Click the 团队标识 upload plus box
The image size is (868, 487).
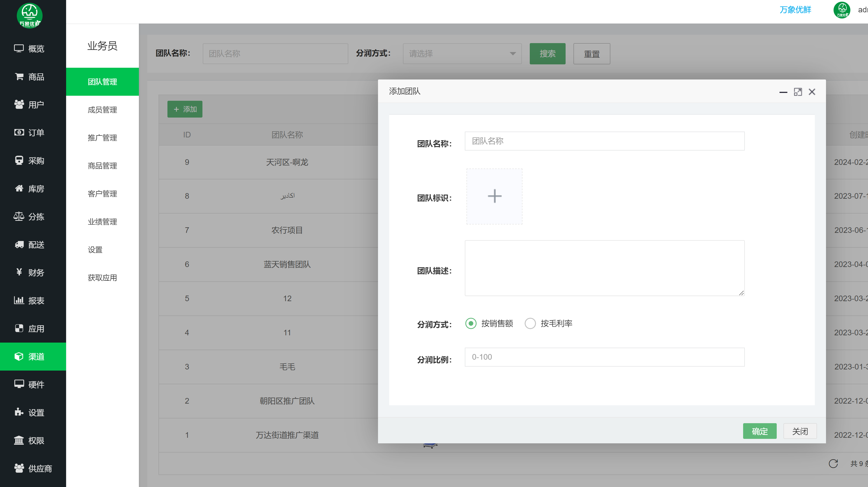(x=494, y=196)
